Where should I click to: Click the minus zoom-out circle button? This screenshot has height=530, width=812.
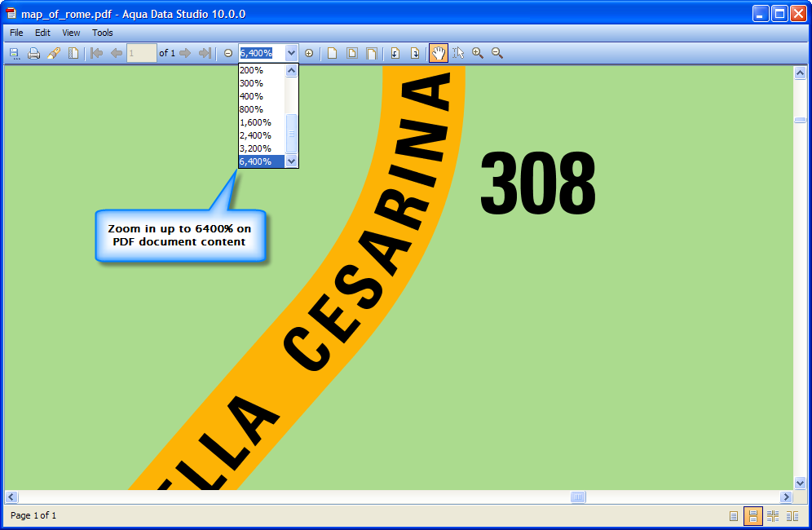(227, 53)
